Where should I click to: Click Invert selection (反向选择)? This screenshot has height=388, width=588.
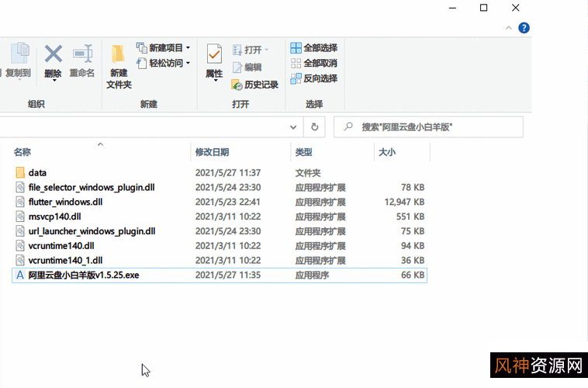coord(314,78)
